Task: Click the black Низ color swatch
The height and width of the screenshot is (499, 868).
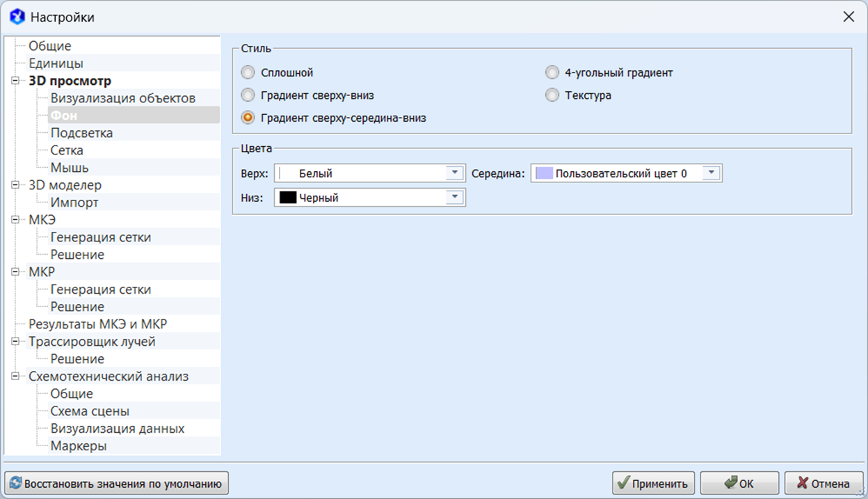Action: click(288, 198)
